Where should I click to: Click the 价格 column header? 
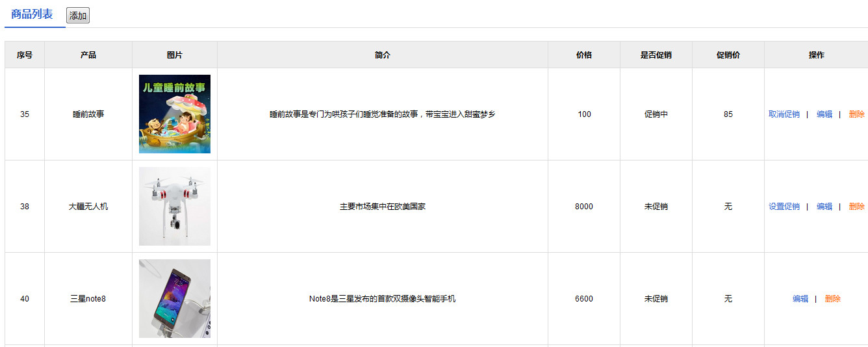(x=584, y=55)
